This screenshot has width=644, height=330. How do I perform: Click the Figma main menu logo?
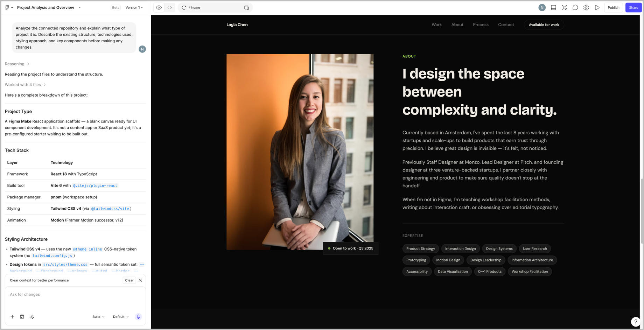pos(9,7)
